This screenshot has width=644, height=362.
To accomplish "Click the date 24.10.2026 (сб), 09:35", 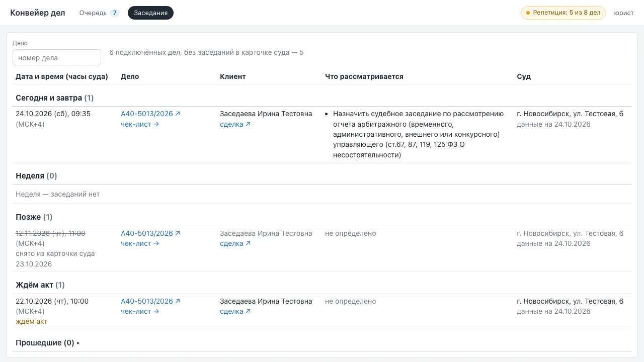I will tap(53, 114).
